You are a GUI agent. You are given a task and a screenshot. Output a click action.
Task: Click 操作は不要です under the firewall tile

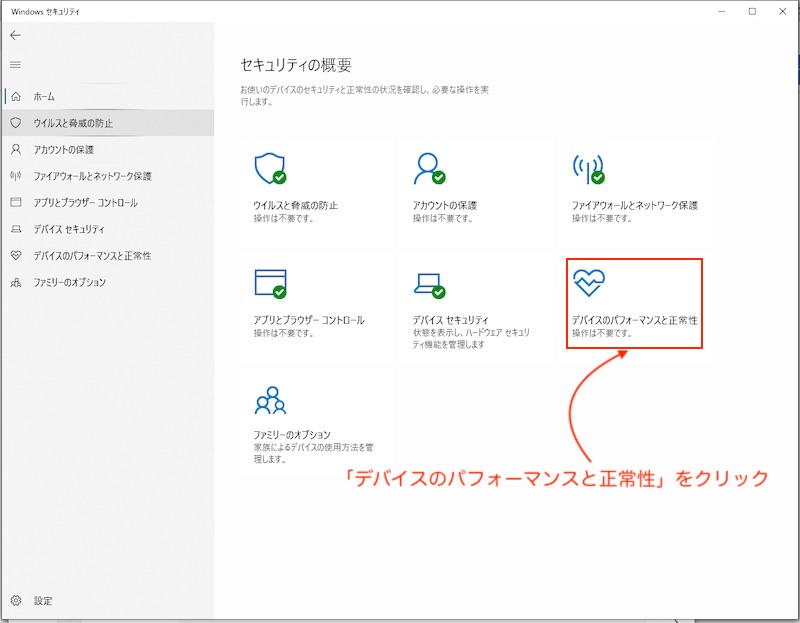coord(602,218)
